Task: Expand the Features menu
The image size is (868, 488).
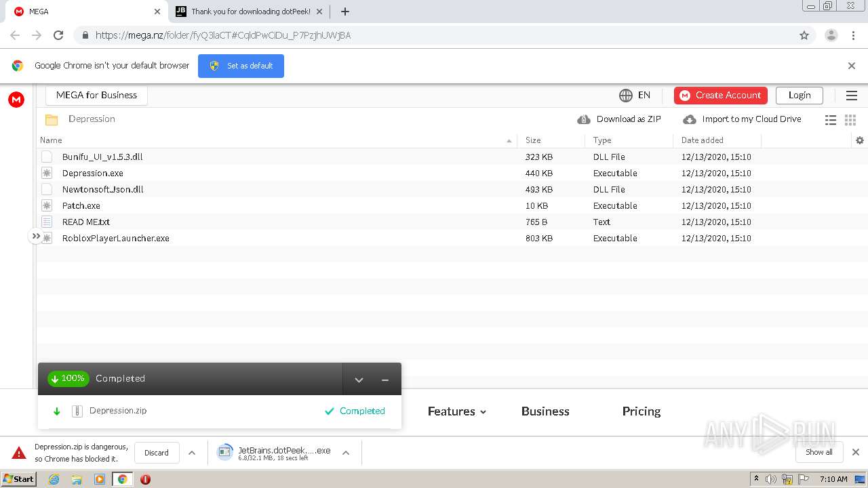Action: (457, 411)
